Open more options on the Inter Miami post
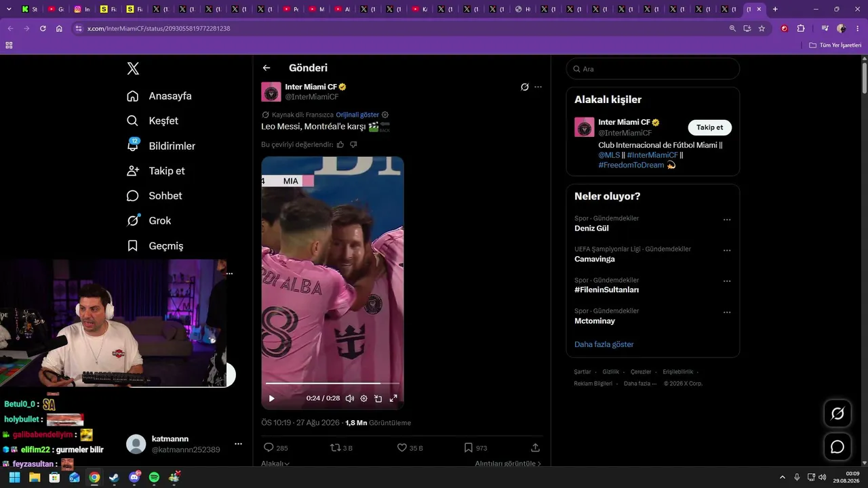The height and width of the screenshot is (488, 868). pos(538,87)
